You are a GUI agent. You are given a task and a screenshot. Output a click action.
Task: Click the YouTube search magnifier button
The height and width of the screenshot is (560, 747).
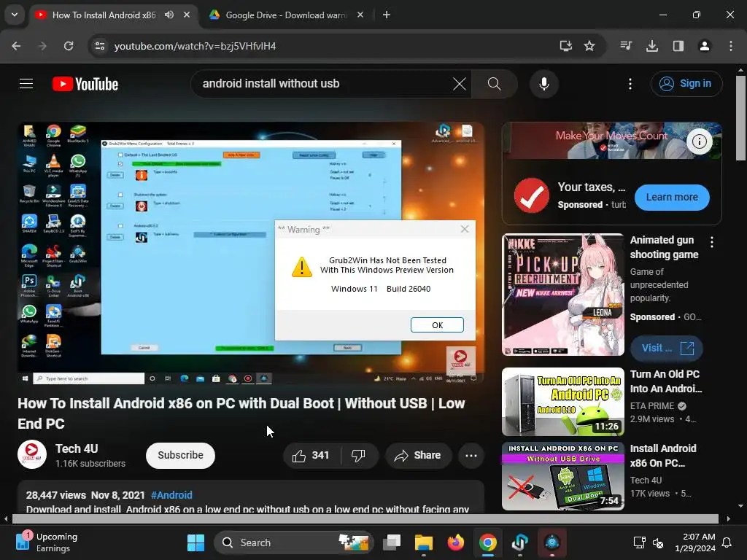coord(494,84)
